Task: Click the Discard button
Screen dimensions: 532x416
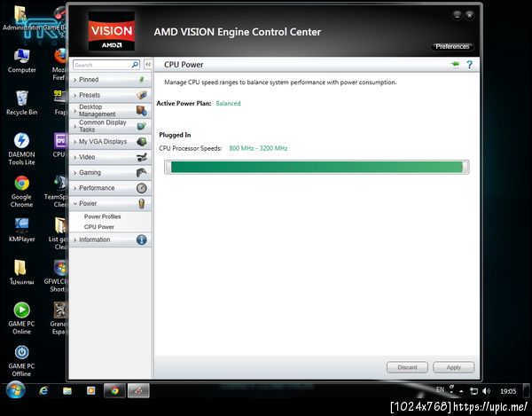Action: (407, 367)
